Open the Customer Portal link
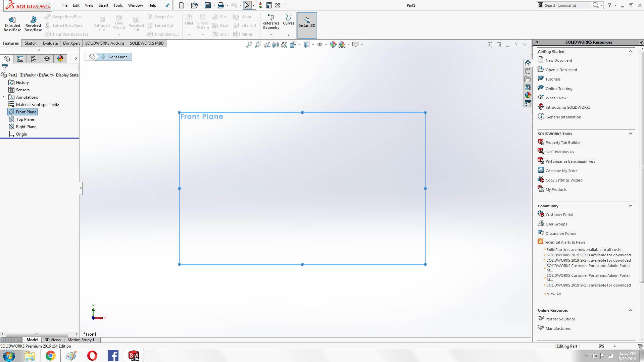 pos(559,215)
